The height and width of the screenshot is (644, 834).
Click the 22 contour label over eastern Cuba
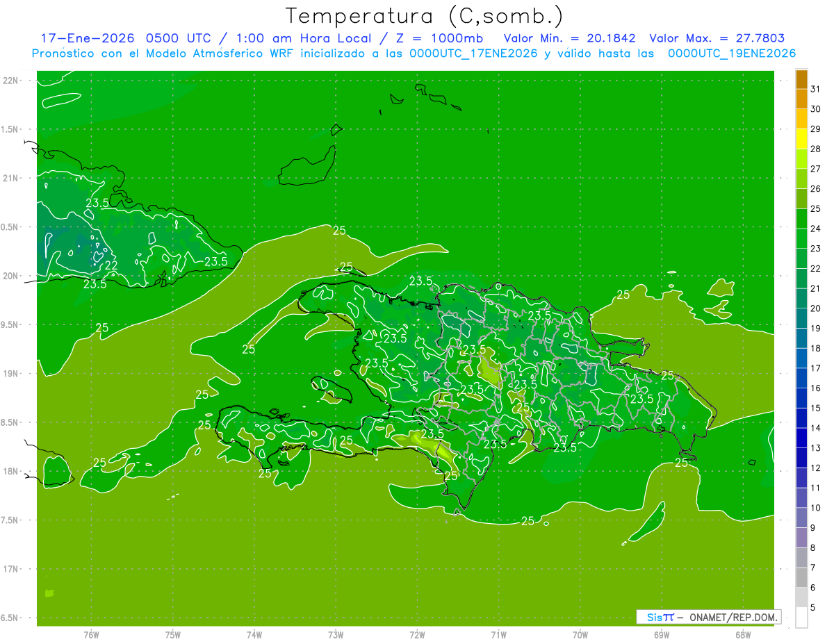point(111,265)
